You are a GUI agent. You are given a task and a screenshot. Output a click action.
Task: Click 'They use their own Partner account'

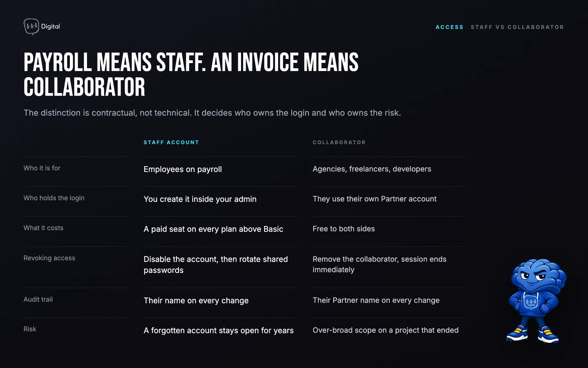click(375, 199)
